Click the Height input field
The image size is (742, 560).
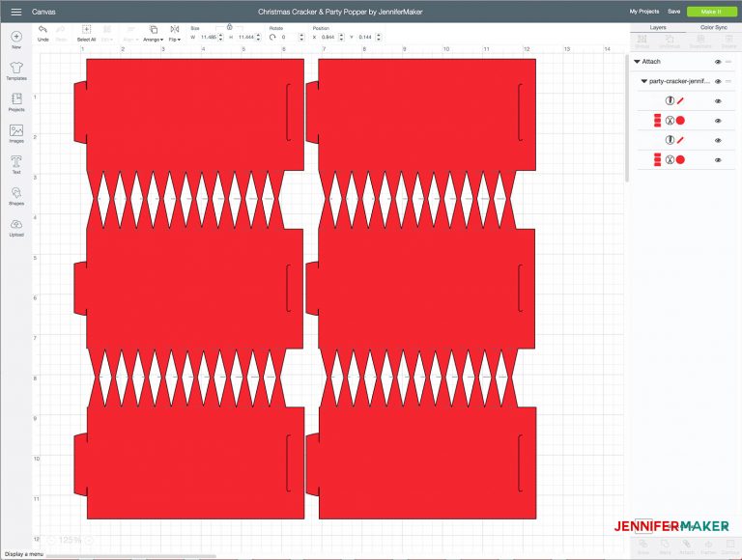click(x=246, y=37)
